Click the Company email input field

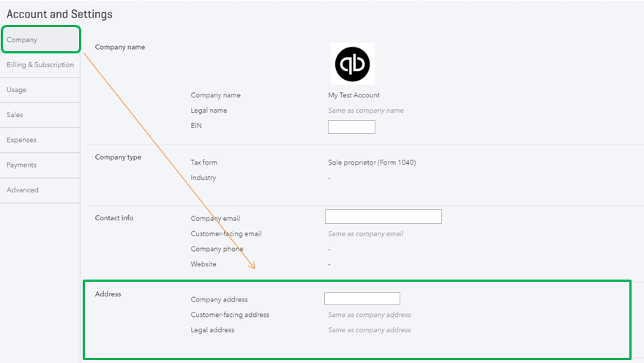tap(383, 217)
